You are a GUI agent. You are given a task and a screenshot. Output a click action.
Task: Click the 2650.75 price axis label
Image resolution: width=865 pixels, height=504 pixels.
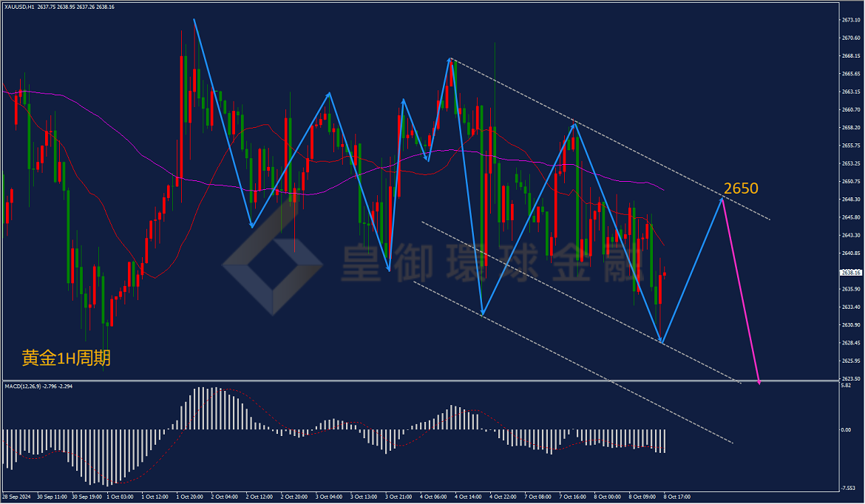point(851,181)
